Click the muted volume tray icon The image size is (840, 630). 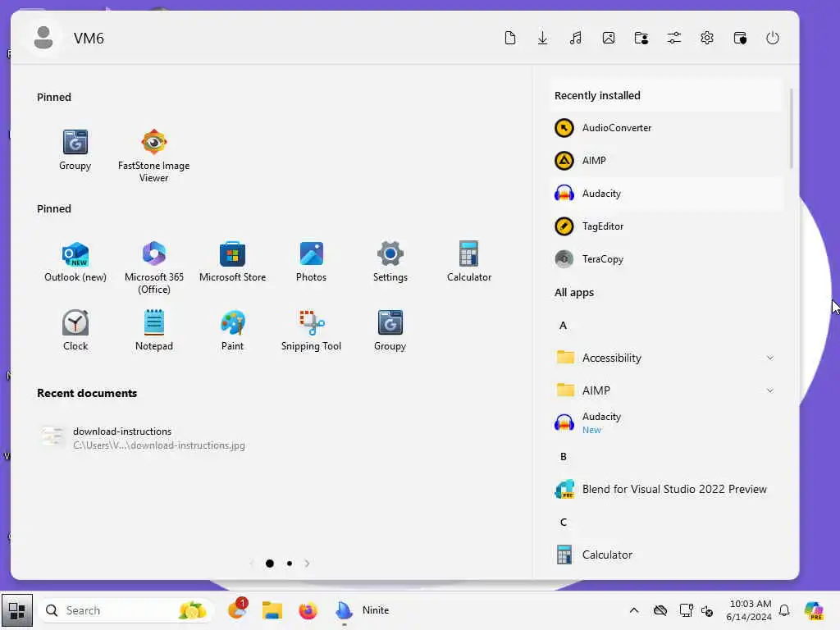[x=707, y=610]
